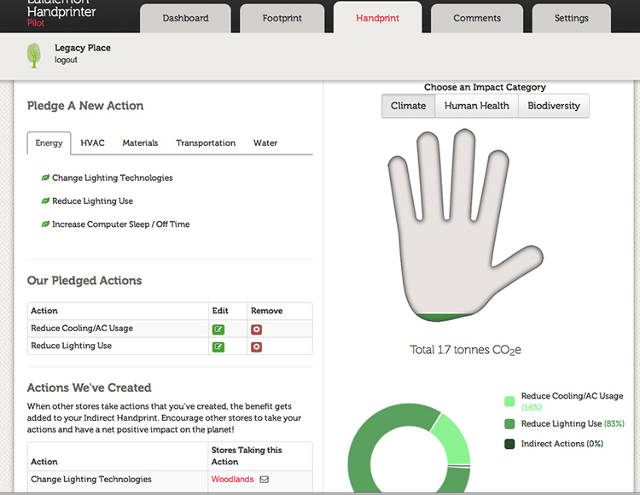Show the Transportation action tab
640x495 pixels.
[x=206, y=143]
